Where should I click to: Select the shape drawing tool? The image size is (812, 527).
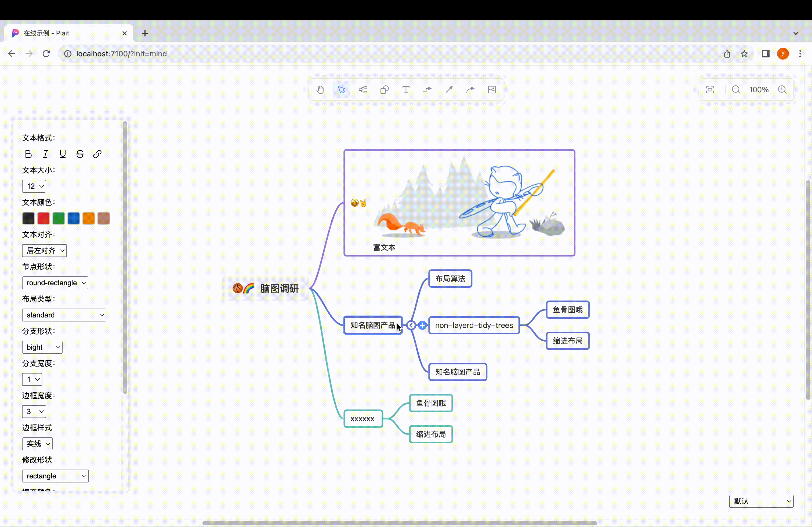[385, 90]
